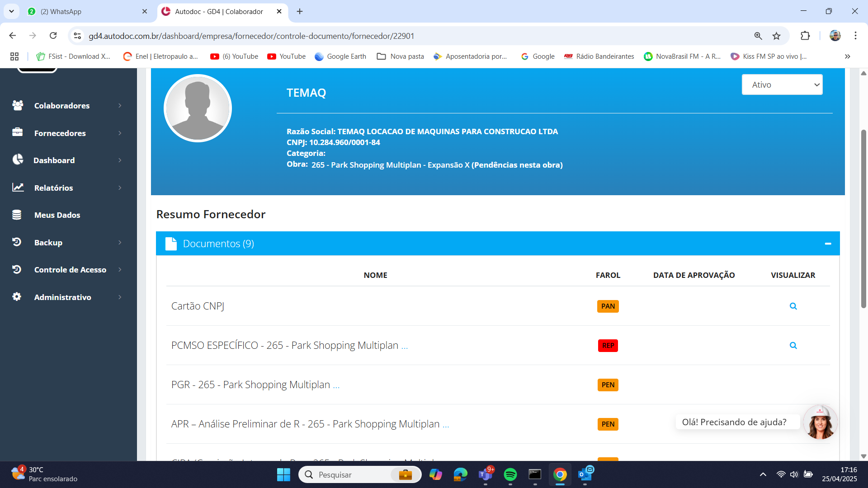Viewport: 868px width, 488px height.
Task: Open the PCMSO ESPECÍFICO document row
Action: tap(498, 345)
